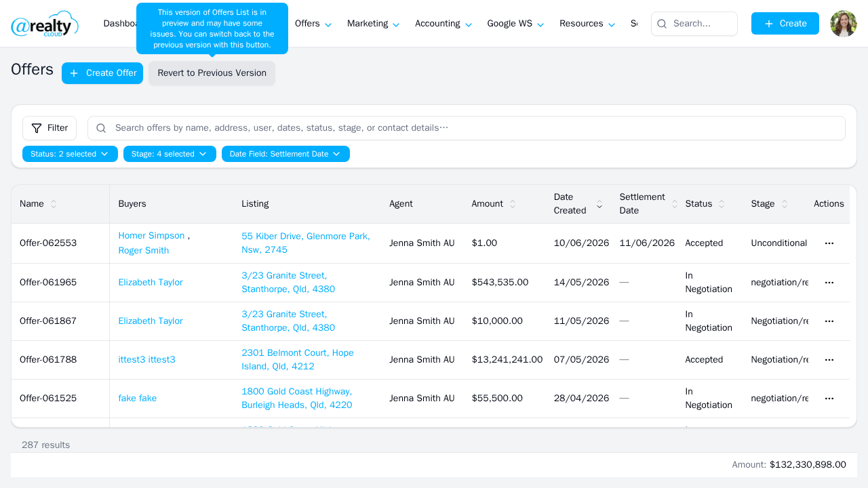Open Homer Simpson buyer link
Screen dimensions: 868x488
pos(151,236)
